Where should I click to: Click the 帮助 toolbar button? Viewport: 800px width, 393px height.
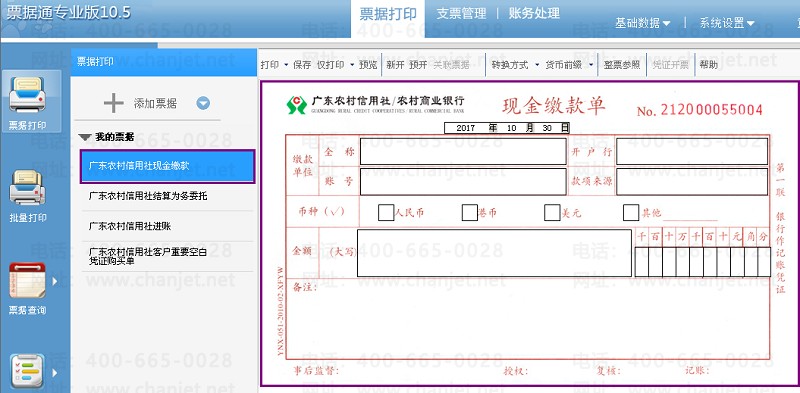(708, 65)
